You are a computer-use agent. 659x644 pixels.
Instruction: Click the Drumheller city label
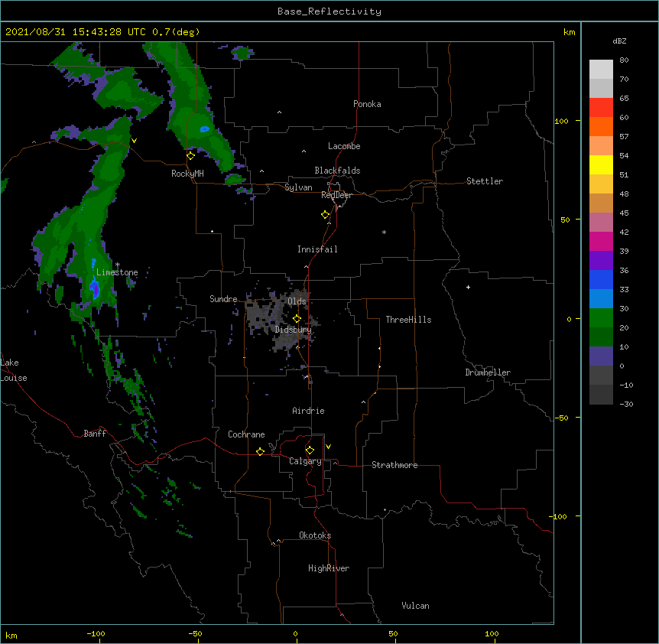click(488, 372)
